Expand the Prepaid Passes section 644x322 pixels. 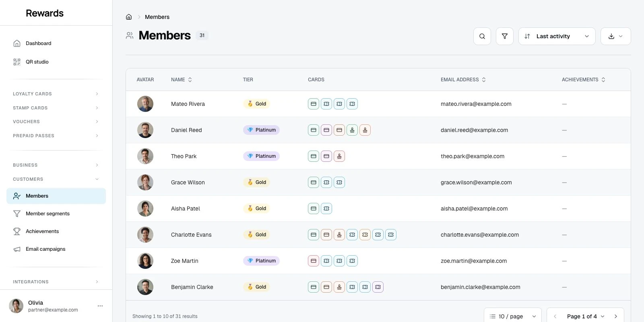point(56,136)
